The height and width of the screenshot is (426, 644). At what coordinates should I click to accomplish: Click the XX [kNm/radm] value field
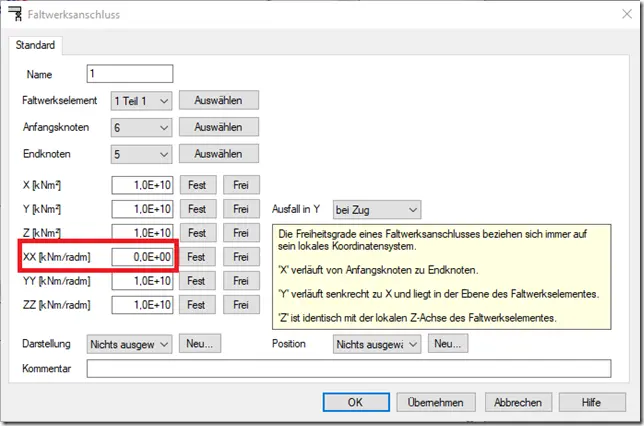tap(142, 257)
